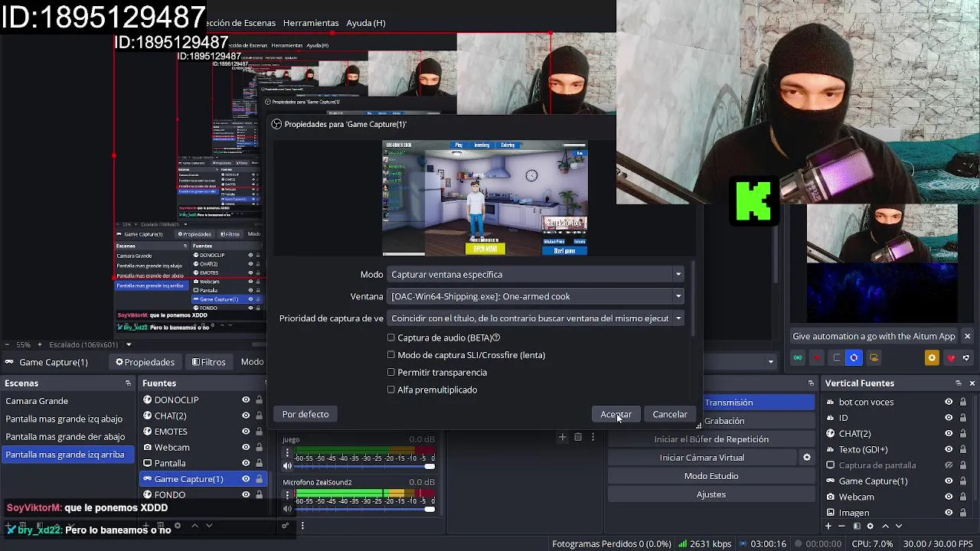The width and height of the screenshot is (980, 551).
Task: Open Propiedades in the source toolbar
Action: [145, 362]
